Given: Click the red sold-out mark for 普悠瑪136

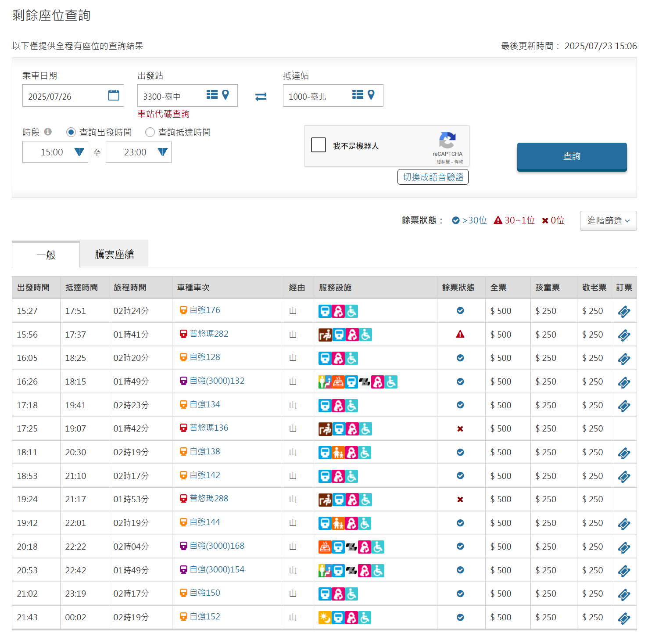Looking at the screenshot, I should coord(460,429).
